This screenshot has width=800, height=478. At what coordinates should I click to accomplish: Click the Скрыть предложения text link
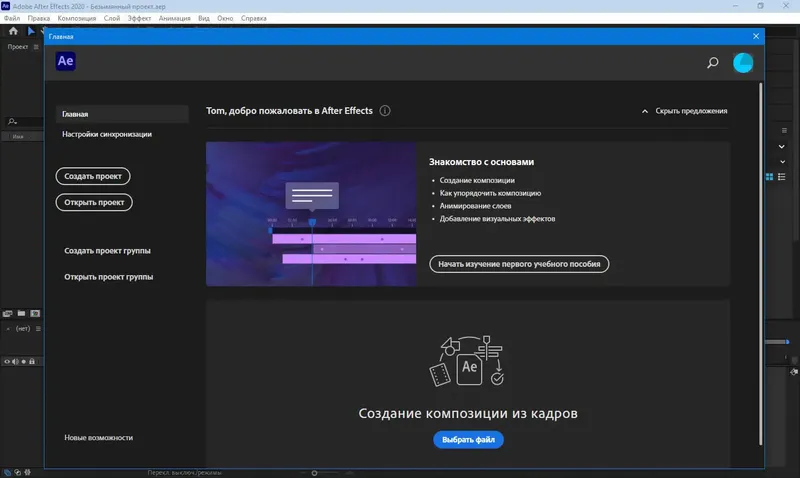point(691,111)
